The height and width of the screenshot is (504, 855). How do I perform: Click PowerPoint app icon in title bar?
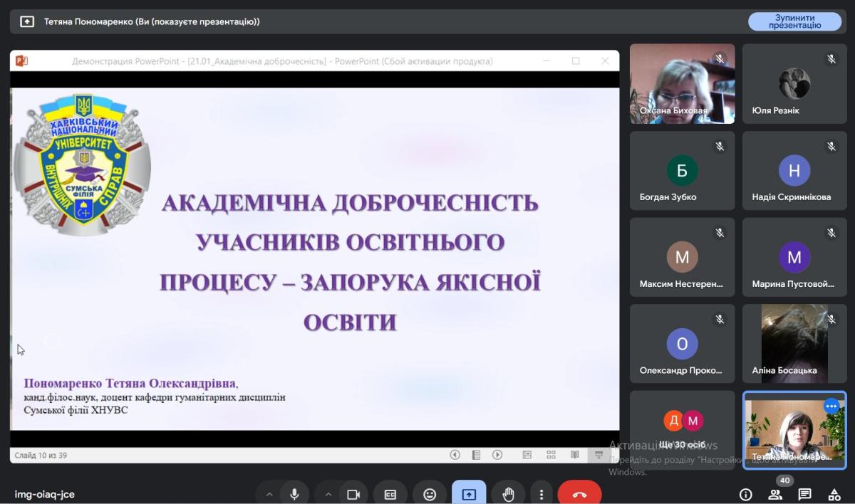click(x=21, y=61)
